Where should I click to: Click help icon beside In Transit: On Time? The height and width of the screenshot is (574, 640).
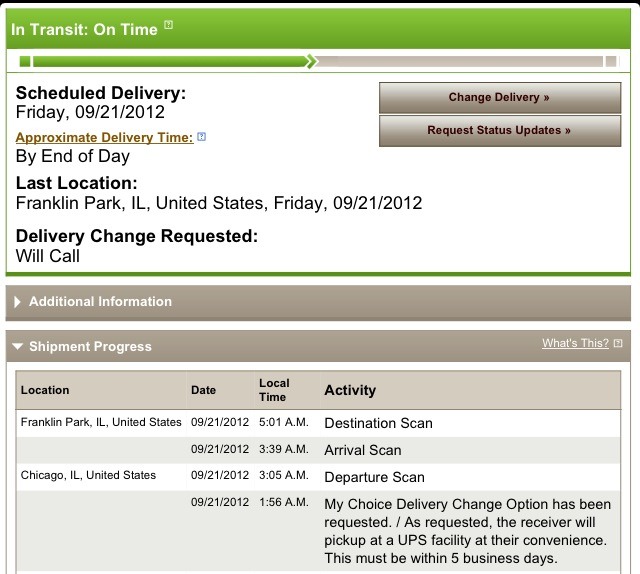click(x=169, y=26)
